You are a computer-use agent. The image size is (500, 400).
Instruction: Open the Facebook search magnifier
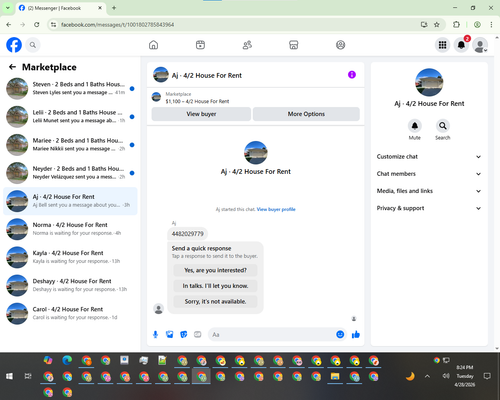point(33,45)
